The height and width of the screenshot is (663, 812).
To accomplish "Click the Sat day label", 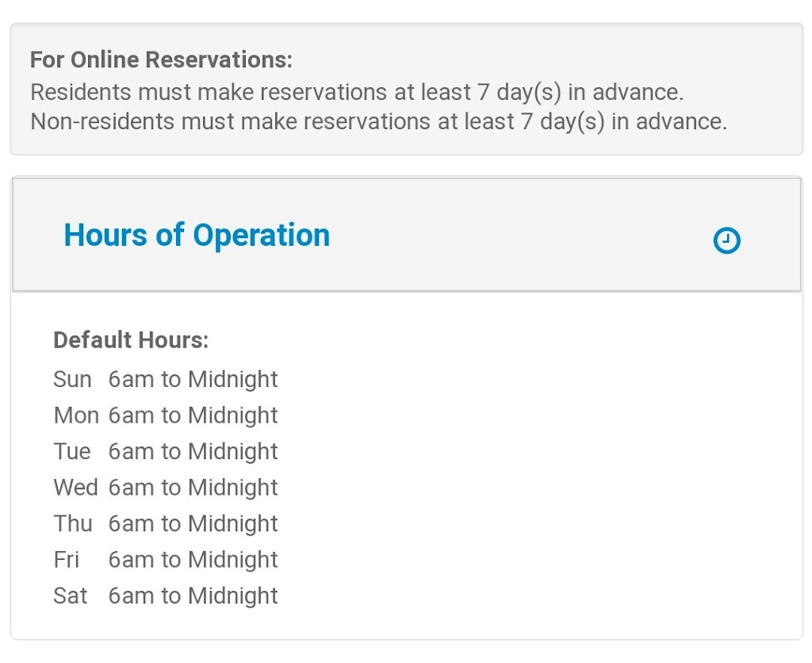I will [71, 596].
